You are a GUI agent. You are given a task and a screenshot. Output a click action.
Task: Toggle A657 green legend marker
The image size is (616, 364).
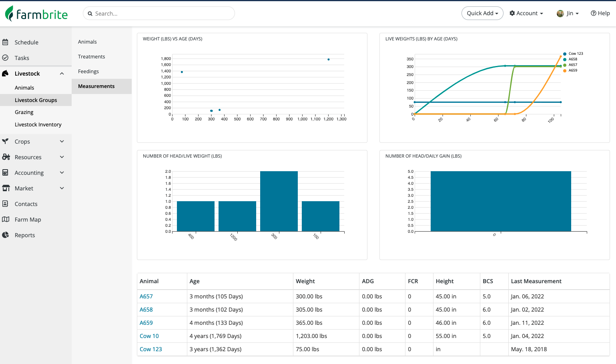point(565,65)
